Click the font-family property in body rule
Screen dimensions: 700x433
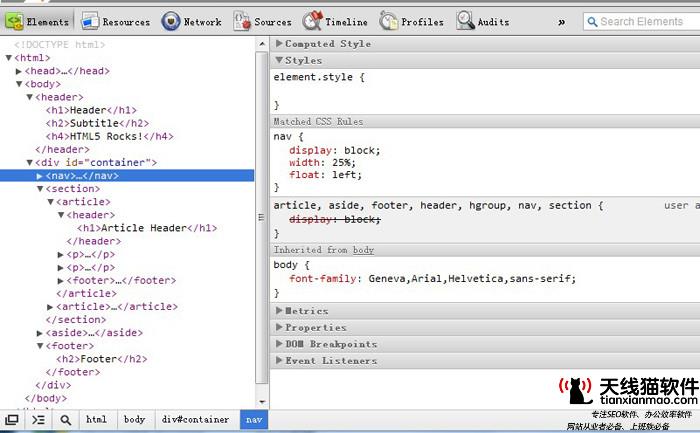tap(433, 279)
